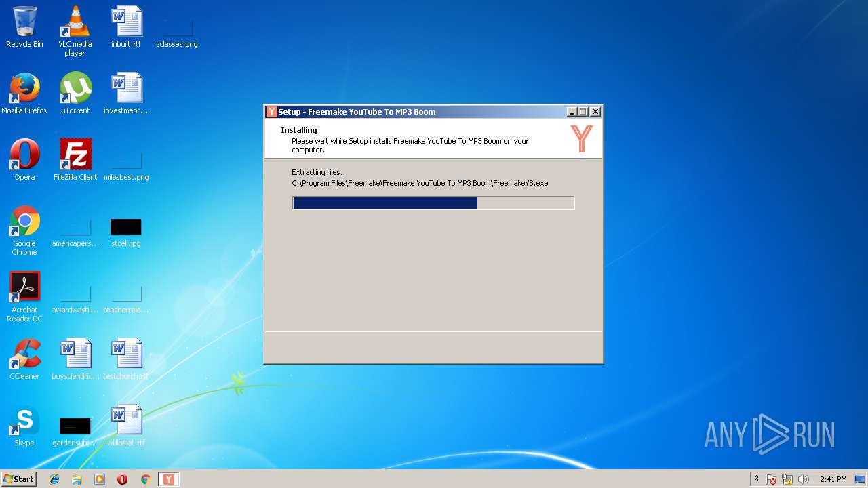The height and width of the screenshot is (488, 868).
Task: Launch CCleaner shortcut
Action: [x=24, y=359]
